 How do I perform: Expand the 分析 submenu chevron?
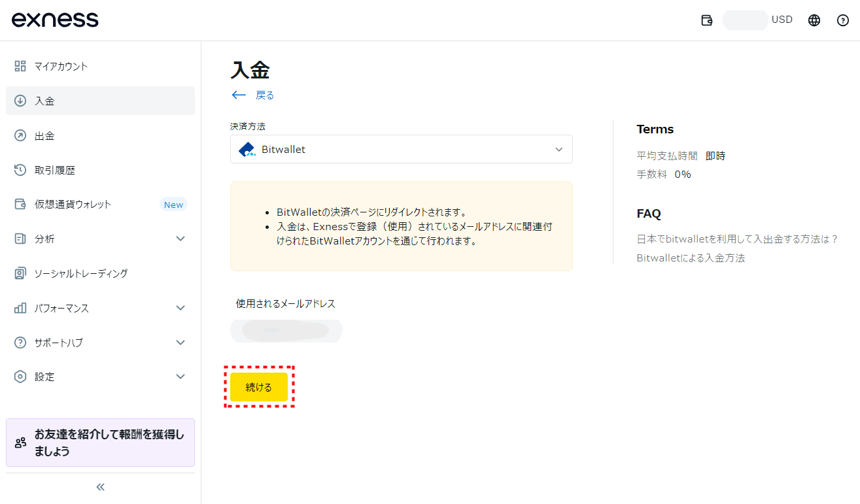[181, 239]
